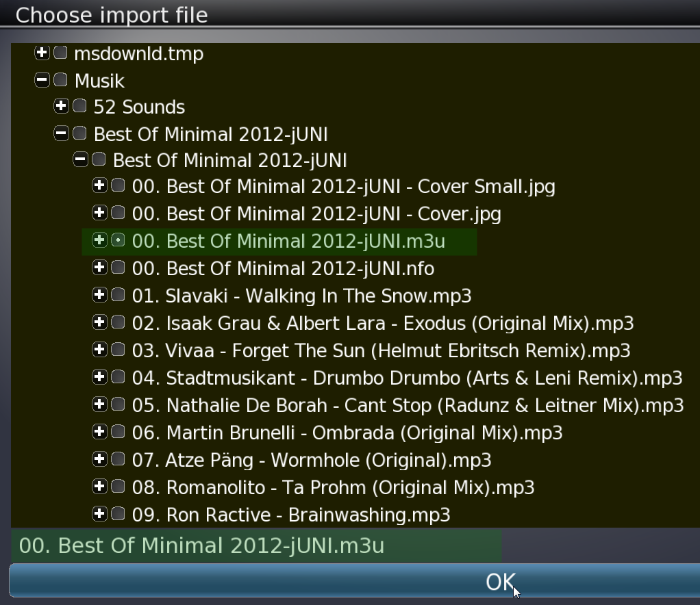Choose Ombrada (Original Mix).mp3
This screenshot has width=700, height=605.
pyautogui.click(x=347, y=433)
